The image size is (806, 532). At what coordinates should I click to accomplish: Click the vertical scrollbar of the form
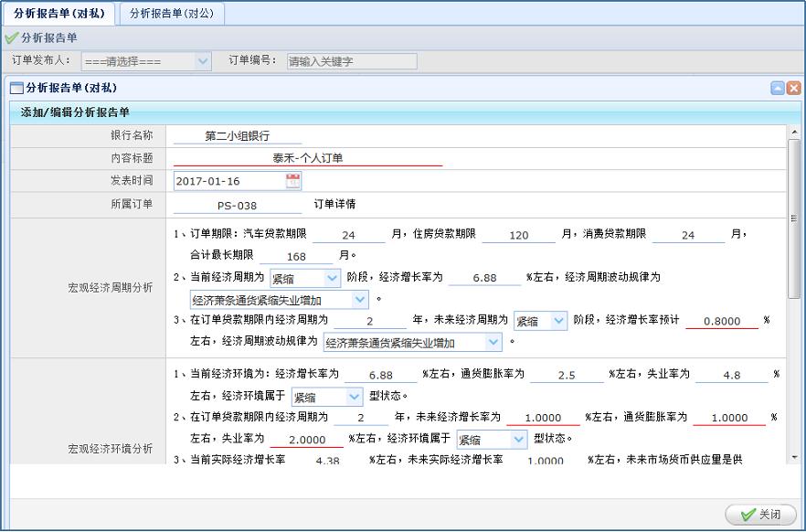[x=793, y=219]
